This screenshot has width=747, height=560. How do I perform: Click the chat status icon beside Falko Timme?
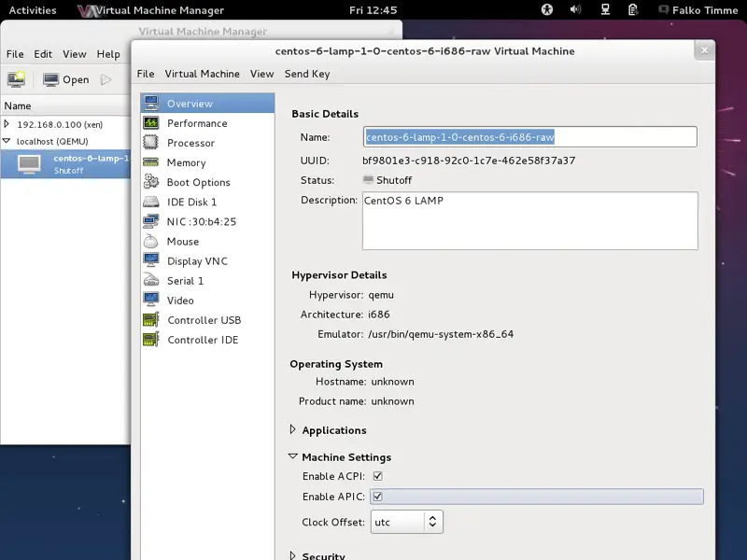(x=663, y=9)
